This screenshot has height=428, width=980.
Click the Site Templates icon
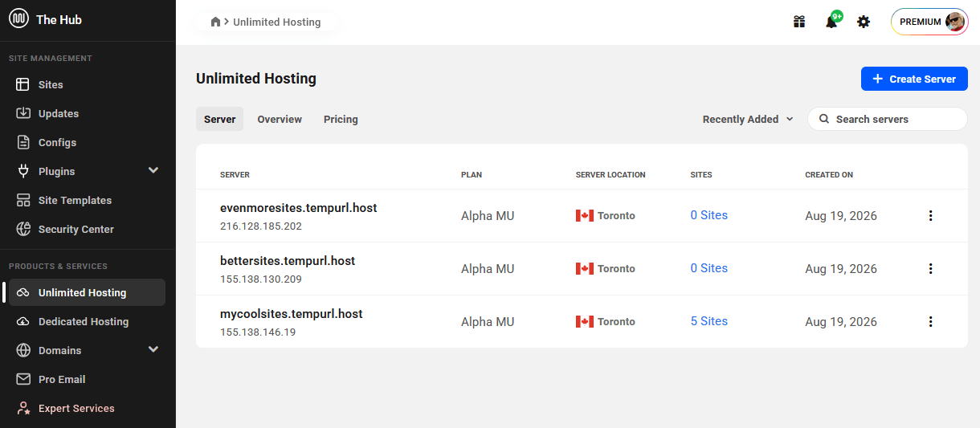pos(23,200)
